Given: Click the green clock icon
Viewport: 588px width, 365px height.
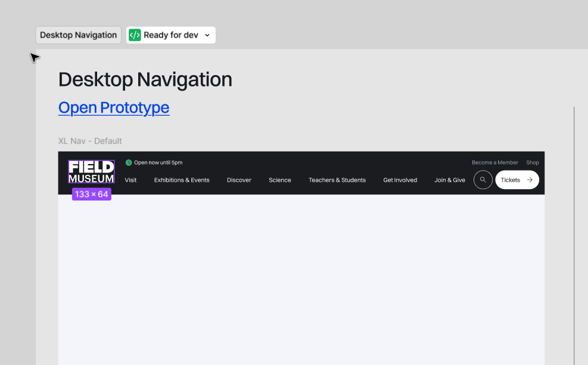Looking at the screenshot, I should click(129, 162).
